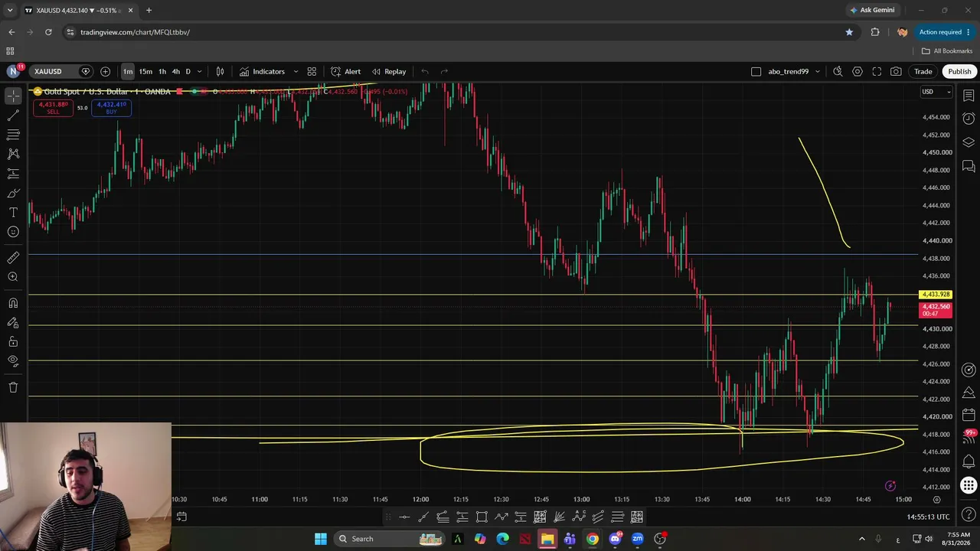Select the crosshair cursor tool
This screenshot has height=551, width=980.
pyautogui.click(x=13, y=96)
